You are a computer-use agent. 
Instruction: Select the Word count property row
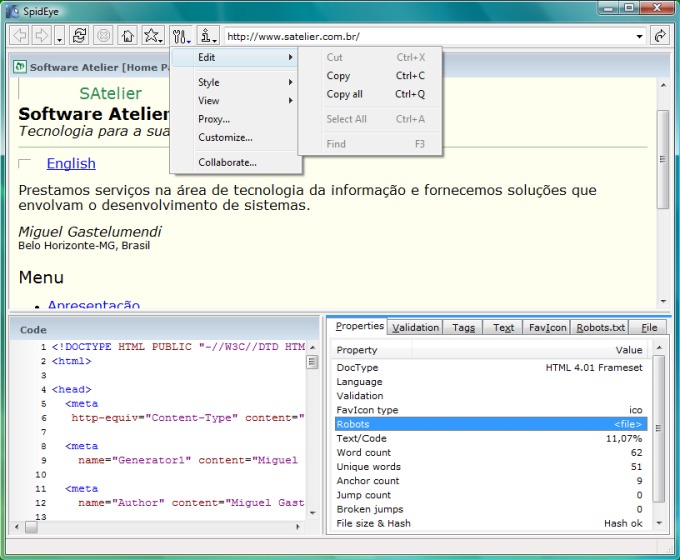point(491,452)
